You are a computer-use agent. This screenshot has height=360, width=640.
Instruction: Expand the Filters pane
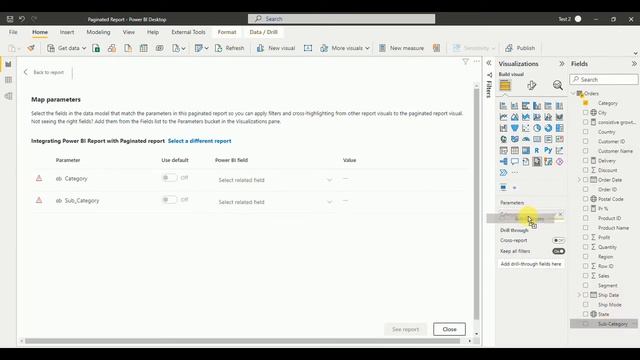point(489,63)
